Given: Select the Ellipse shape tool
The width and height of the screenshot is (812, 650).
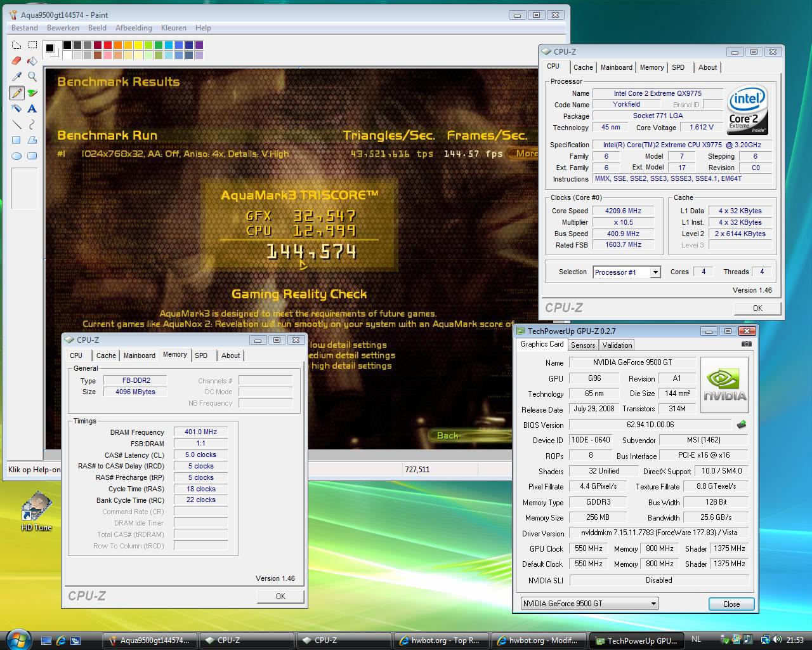Looking at the screenshot, I should point(16,156).
